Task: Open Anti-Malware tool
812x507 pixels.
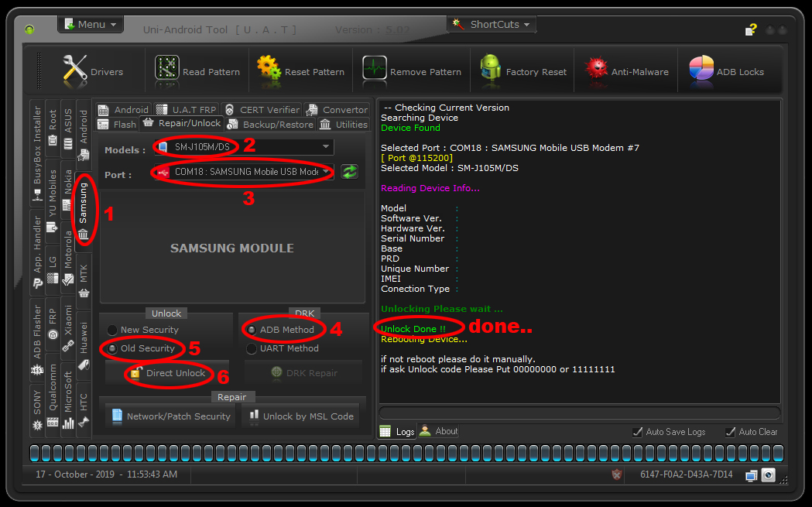Action: click(626, 71)
